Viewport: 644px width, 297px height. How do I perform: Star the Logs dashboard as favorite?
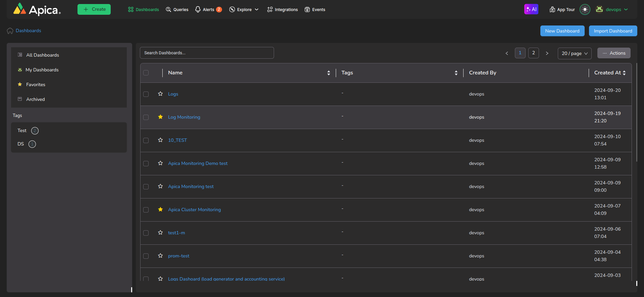[x=160, y=94]
